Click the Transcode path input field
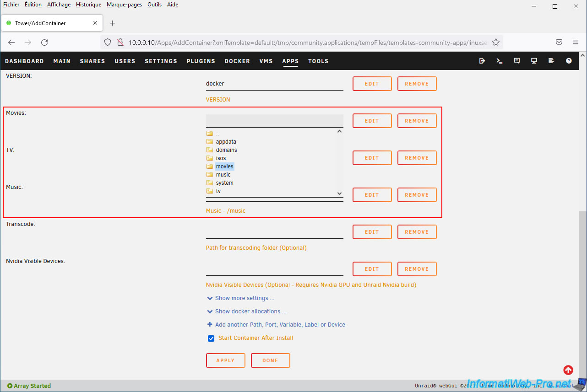This screenshot has width=587, height=392. (274, 232)
